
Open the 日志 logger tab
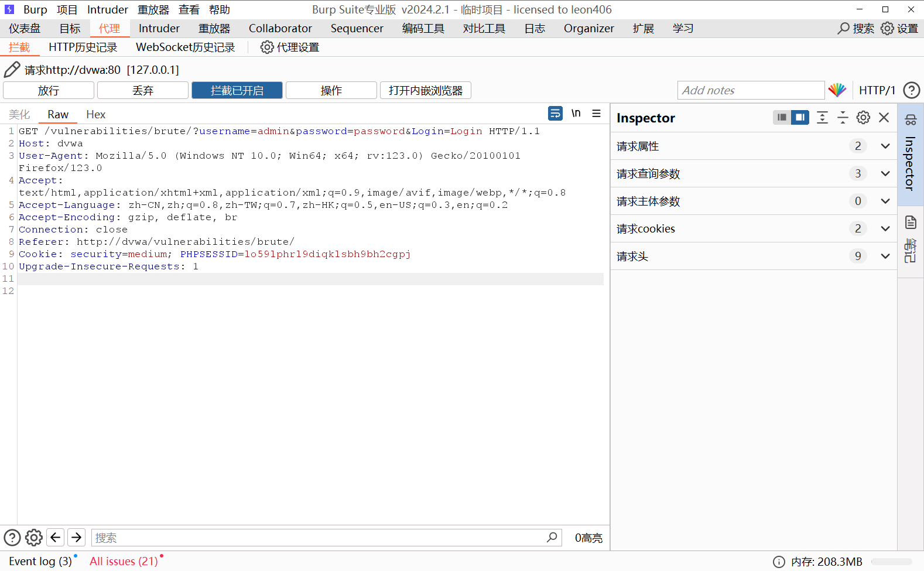click(535, 28)
